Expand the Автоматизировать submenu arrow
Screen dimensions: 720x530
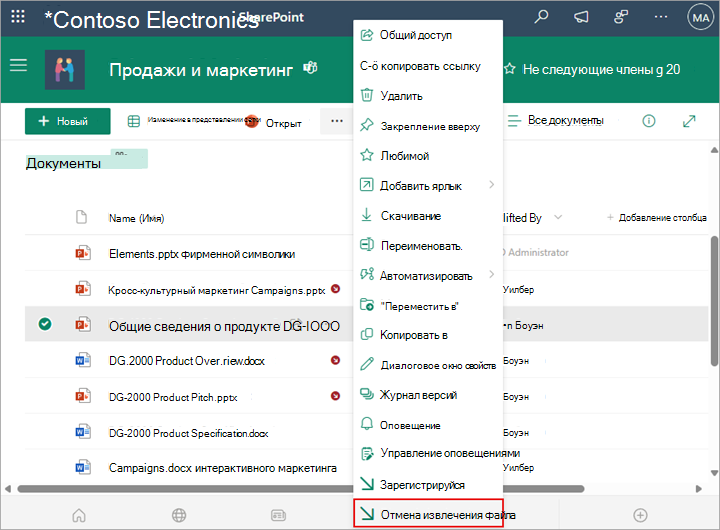point(492,275)
